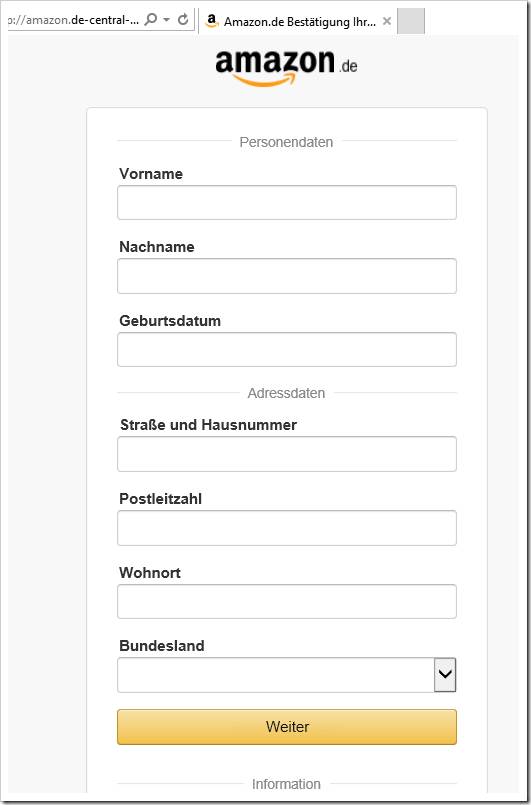Open the address bar autocomplete dropdown arrow
Screen dimensions: 531x805
(166, 20)
